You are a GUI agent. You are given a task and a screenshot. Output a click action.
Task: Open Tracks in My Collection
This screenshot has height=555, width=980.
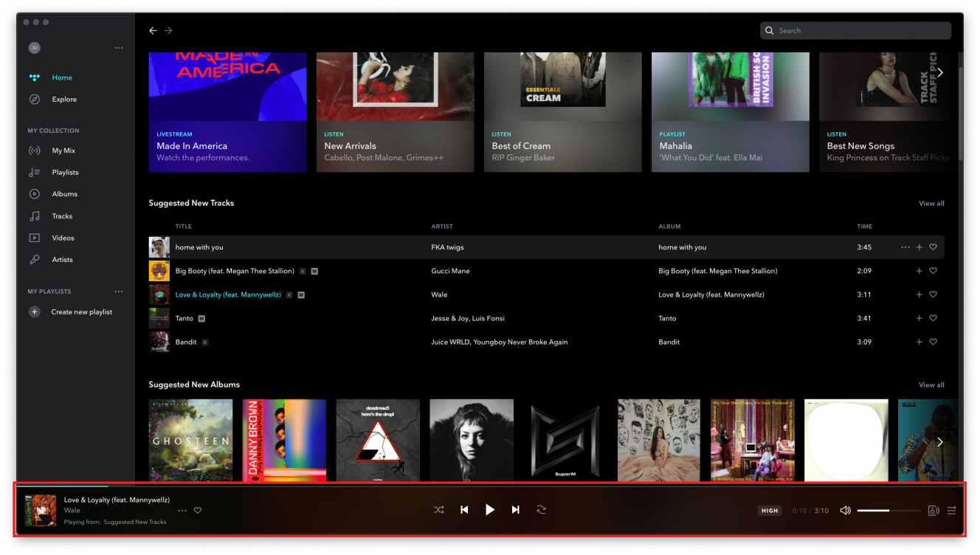pos(62,216)
